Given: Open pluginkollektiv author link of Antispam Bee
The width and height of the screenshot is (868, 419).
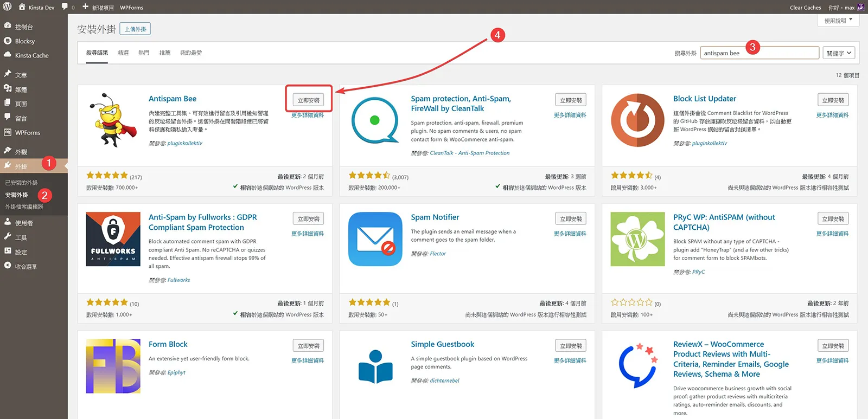Looking at the screenshot, I should [185, 143].
